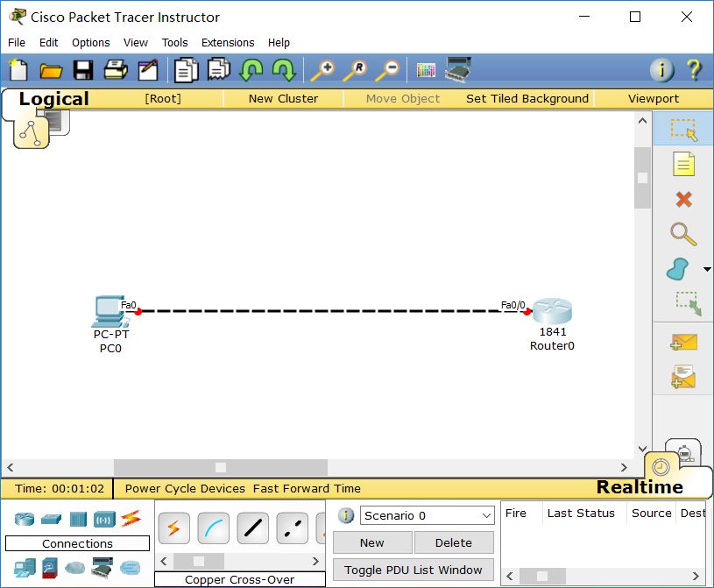Open a file with the folder icon
The width and height of the screenshot is (714, 588).
51,71
